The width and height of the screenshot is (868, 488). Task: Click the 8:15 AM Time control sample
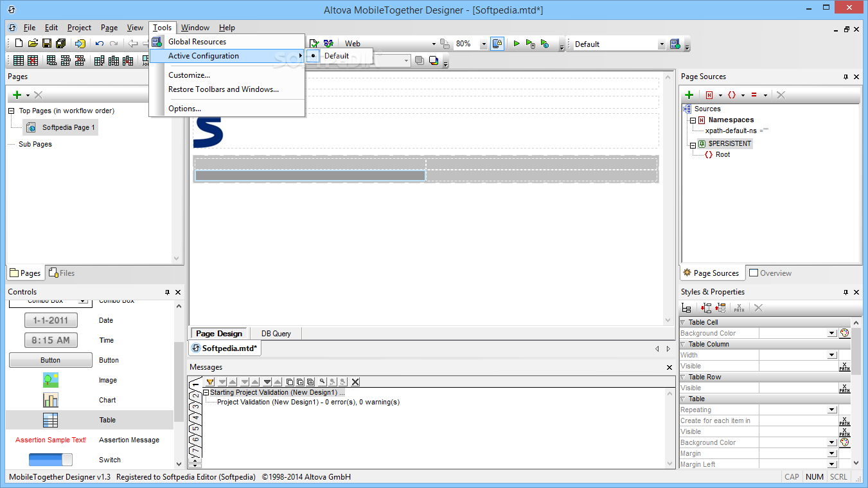51,340
